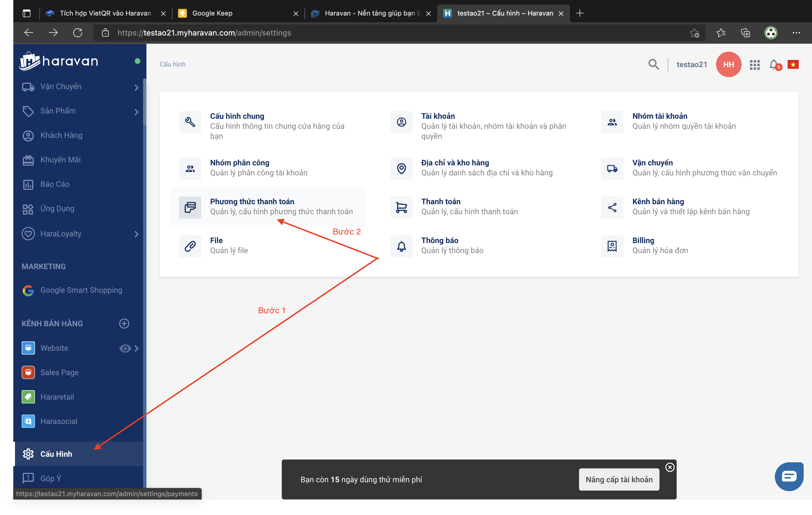
Task: Open Báo Cáo in the sidebar
Action: 55,184
